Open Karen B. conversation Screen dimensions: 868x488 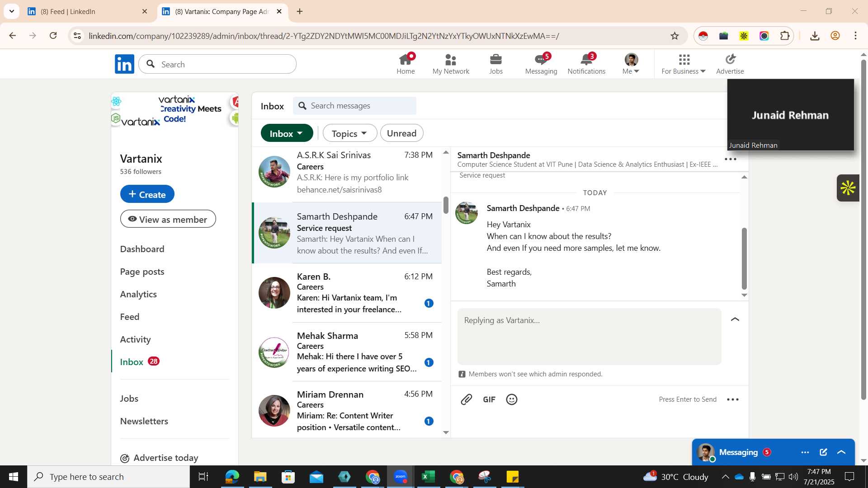tap(347, 293)
